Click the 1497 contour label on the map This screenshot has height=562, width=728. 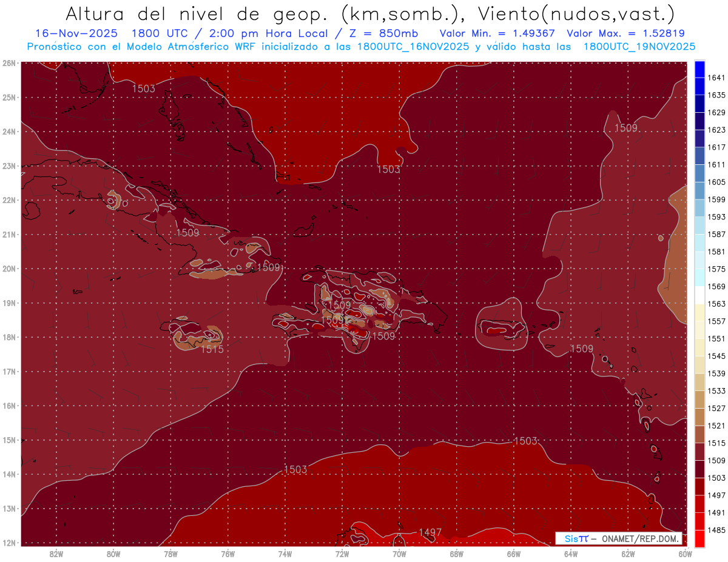(430, 532)
